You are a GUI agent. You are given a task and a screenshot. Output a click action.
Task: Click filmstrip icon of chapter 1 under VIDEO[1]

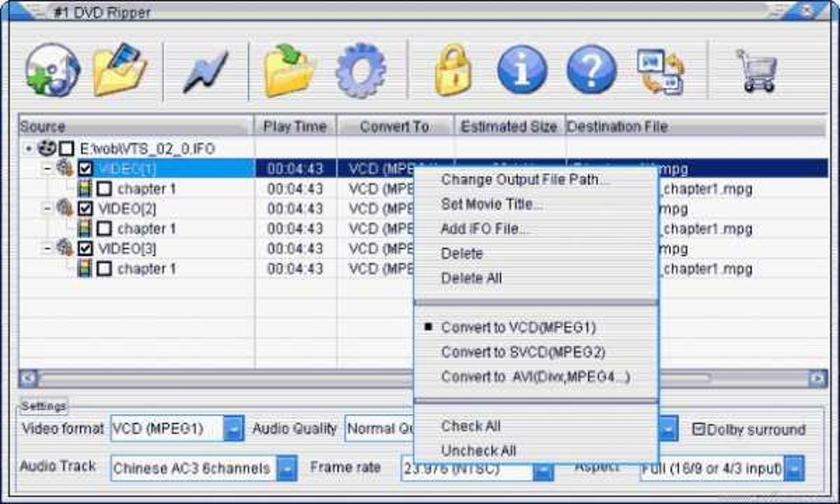point(84,188)
